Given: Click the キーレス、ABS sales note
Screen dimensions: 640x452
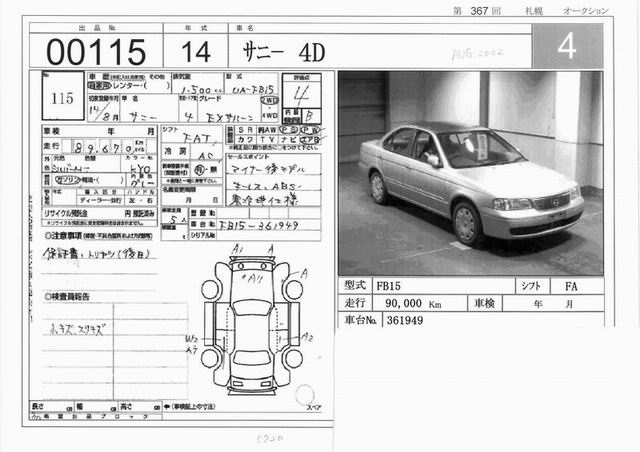Looking at the screenshot, I should tap(266, 186).
